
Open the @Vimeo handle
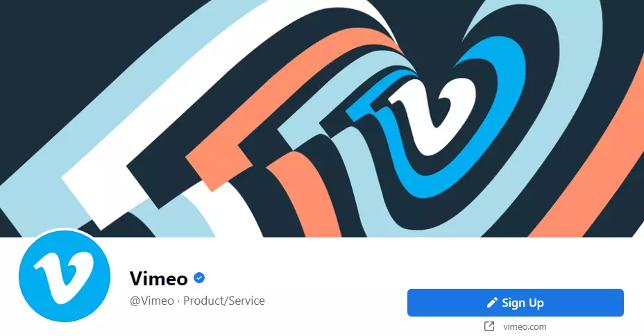(152, 301)
